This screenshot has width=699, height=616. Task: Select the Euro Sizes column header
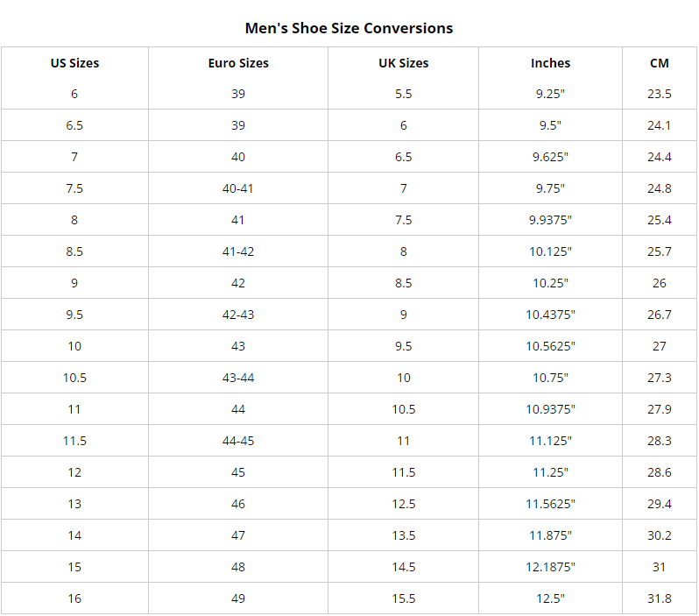click(x=238, y=63)
